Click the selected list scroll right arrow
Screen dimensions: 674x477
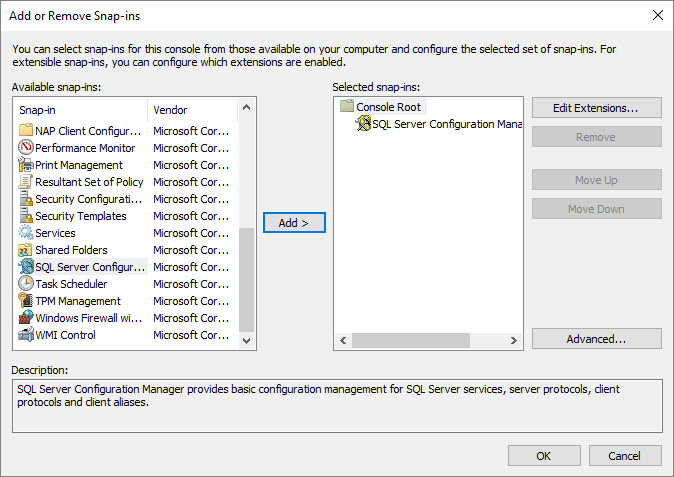[514, 340]
